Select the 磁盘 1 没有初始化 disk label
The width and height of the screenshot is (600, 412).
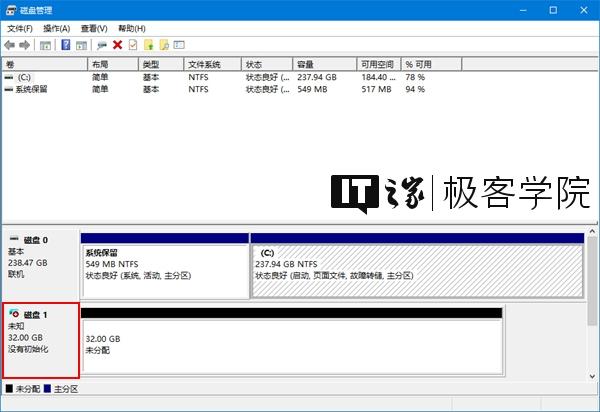click(x=40, y=340)
